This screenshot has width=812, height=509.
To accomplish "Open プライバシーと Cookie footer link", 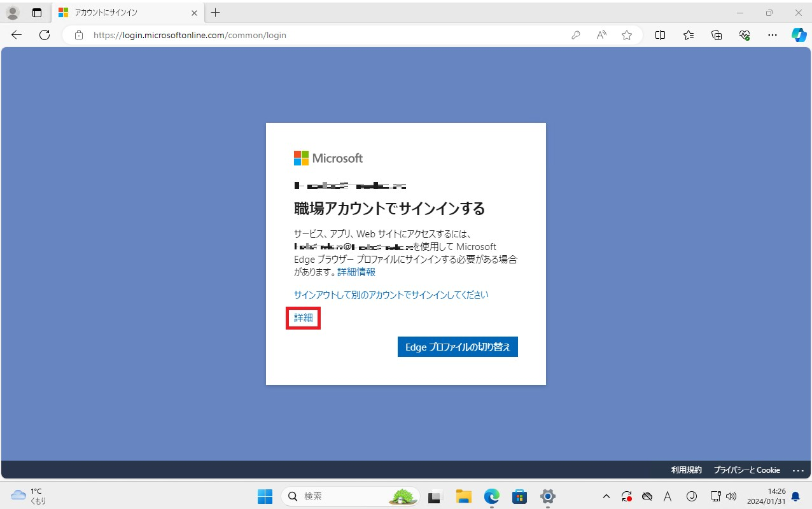I will pyautogui.click(x=746, y=470).
